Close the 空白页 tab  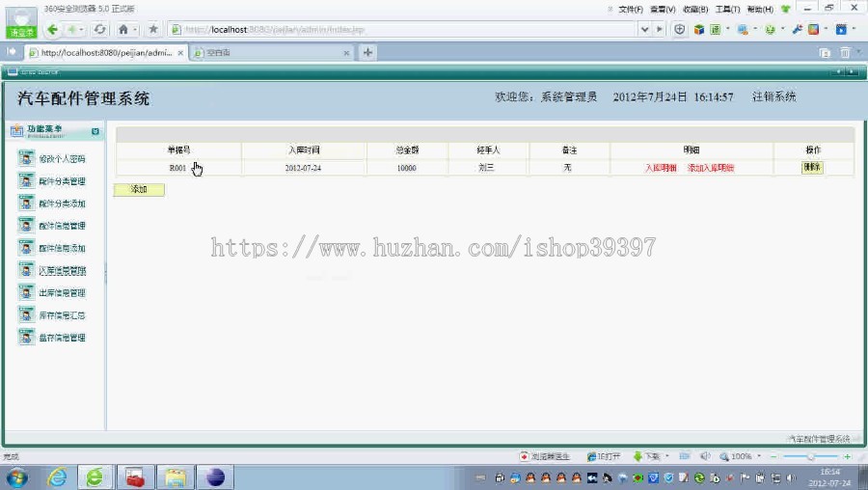(346, 53)
